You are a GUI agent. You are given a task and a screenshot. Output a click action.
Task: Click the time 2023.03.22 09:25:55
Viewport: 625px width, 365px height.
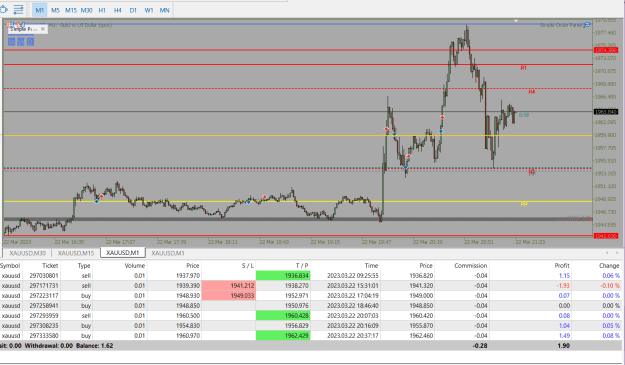click(353, 276)
